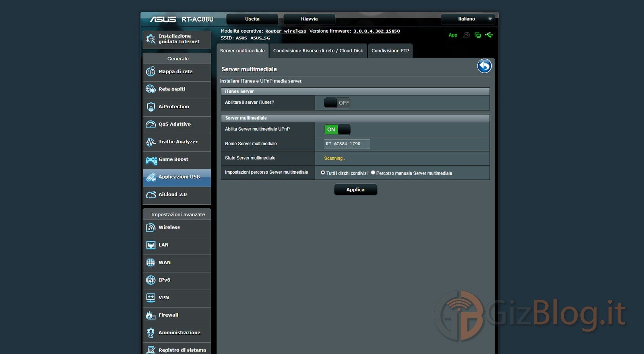Click the Rete ospiti icon
The width and height of the screenshot is (644, 354).
pyautogui.click(x=151, y=89)
